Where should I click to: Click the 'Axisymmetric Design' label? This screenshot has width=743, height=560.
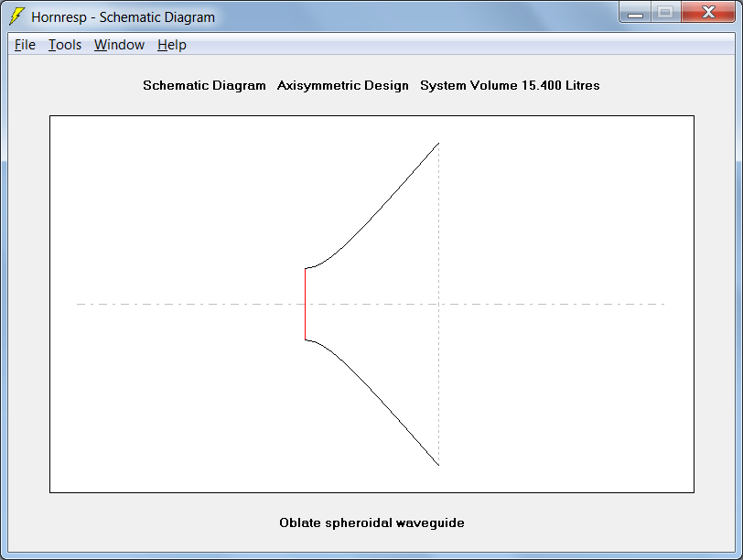[x=342, y=86]
